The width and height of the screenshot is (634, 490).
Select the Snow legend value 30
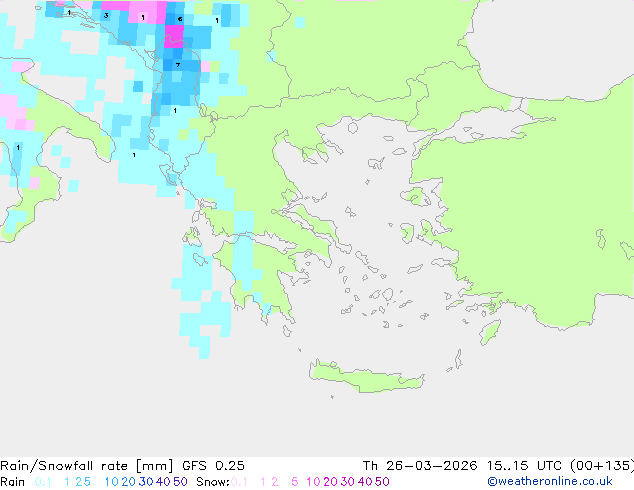point(348,482)
